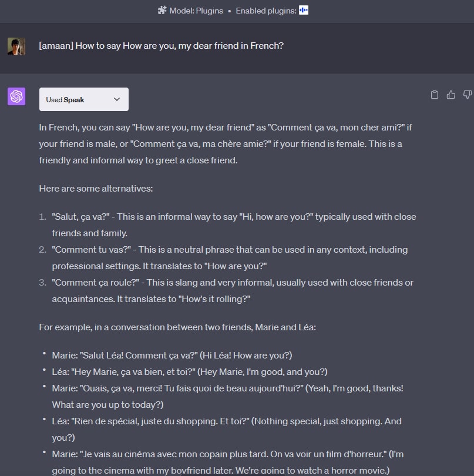Screen dimensions: 474x476
Task: Click amaan's profile avatar
Action: pyautogui.click(x=16, y=46)
